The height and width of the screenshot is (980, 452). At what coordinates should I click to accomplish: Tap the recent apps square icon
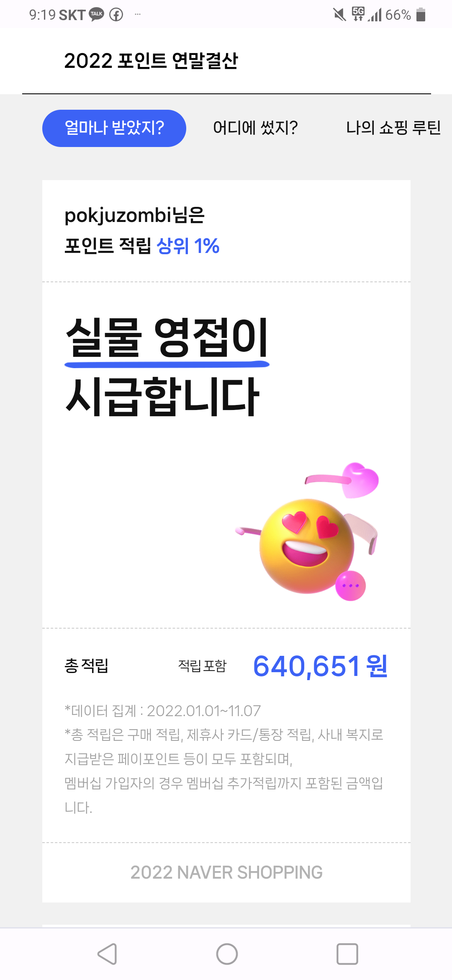click(x=347, y=954)
